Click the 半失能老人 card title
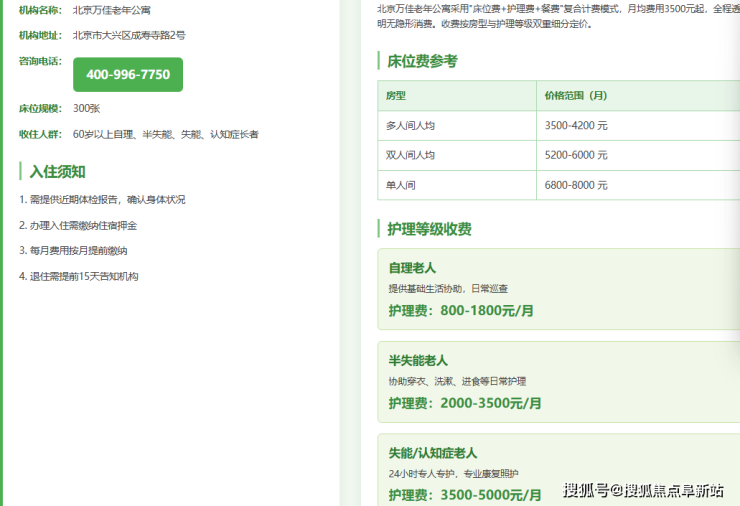740x506 pixels. (418, 361)
